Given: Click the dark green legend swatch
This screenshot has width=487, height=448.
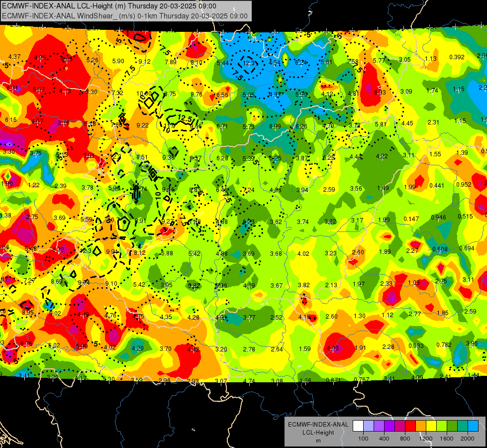Looking at the screenshot, I should [452, 426].
